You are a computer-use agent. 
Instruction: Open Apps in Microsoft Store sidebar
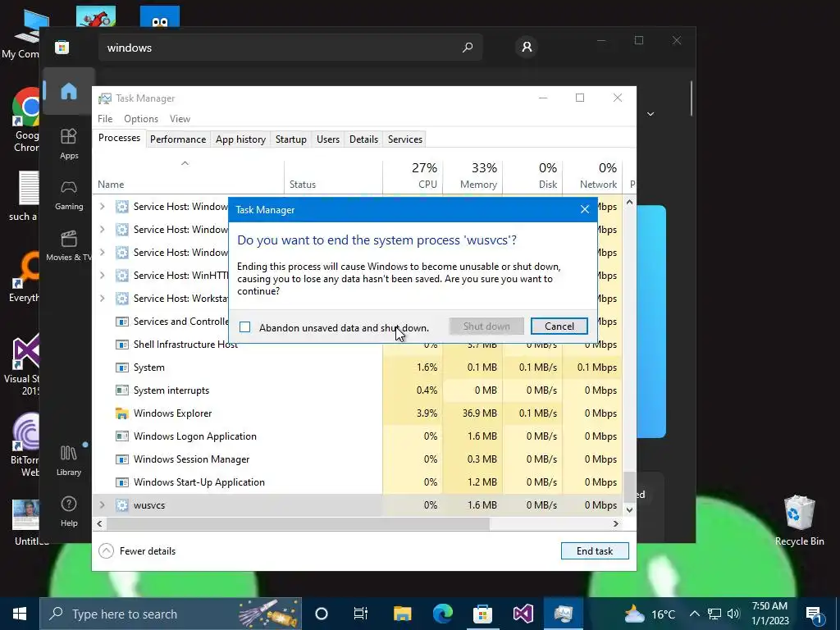pos(69,144)
